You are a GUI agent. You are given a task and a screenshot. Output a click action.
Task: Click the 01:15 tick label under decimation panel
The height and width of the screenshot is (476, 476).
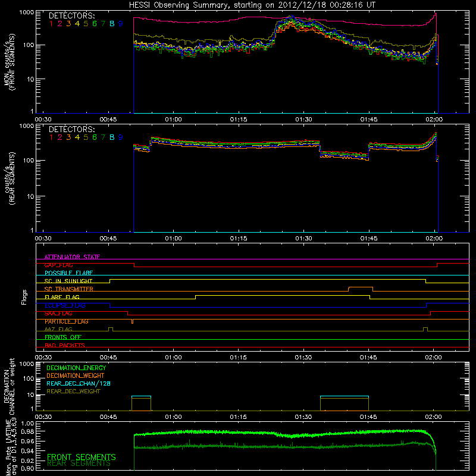[239, 417]
